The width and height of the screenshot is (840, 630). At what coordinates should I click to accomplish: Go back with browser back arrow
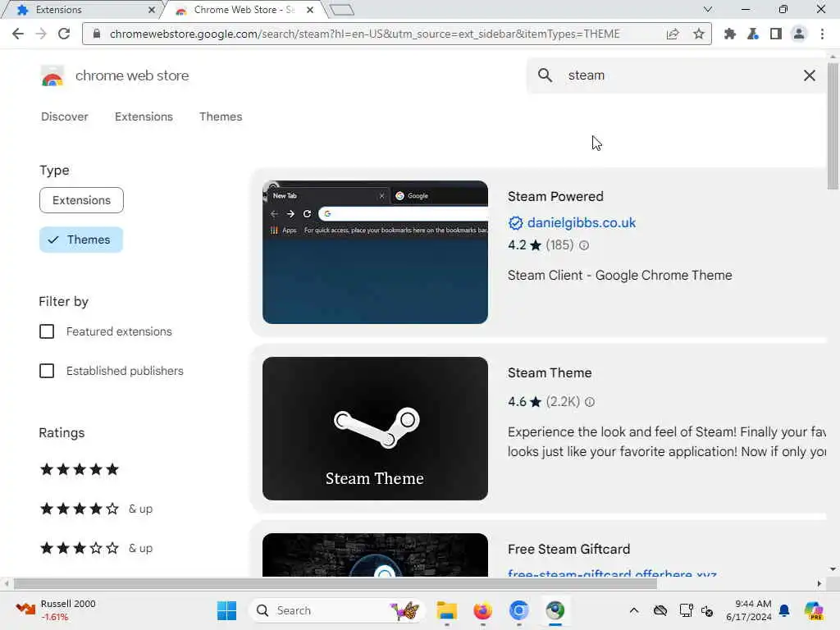click(x=18, y=34)
